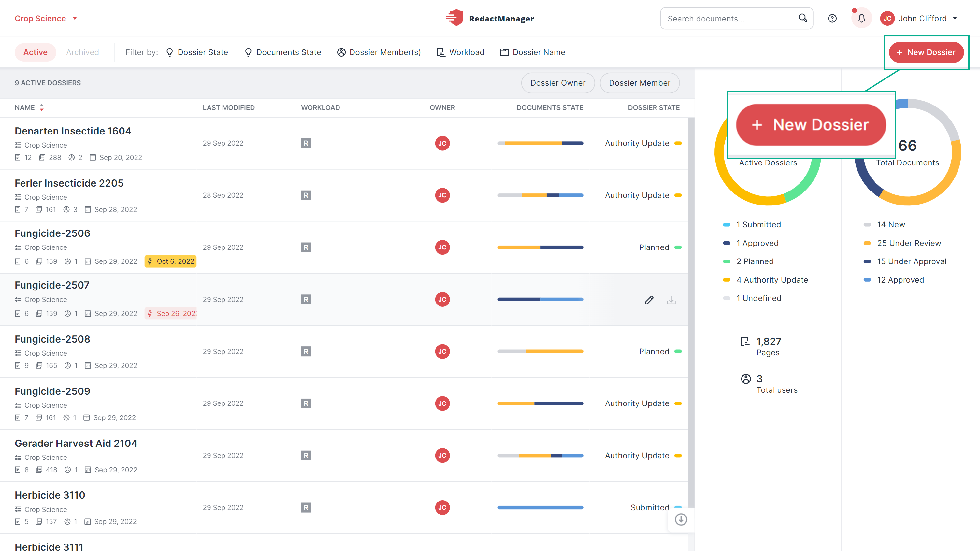Click documents state bar for Herbicide 3110
The image size is (980, 551).
click(540, 508)
